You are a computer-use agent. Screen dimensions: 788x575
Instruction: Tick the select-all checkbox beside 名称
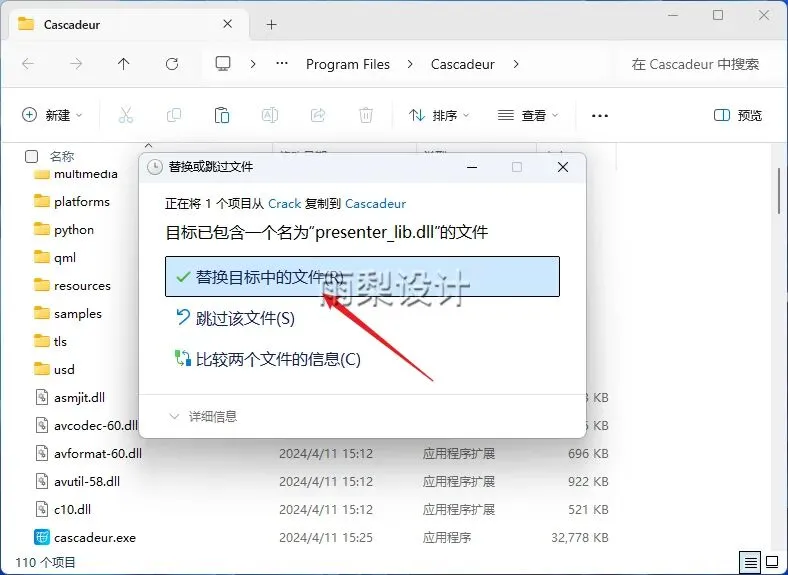31,156
